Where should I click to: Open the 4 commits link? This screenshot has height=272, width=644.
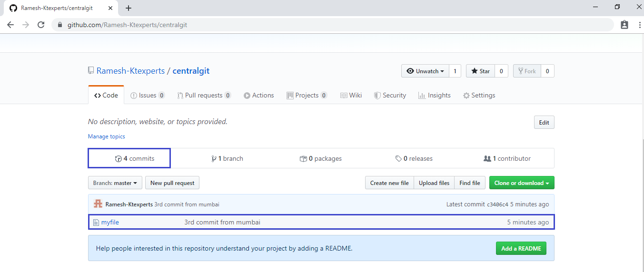point(135,158)
